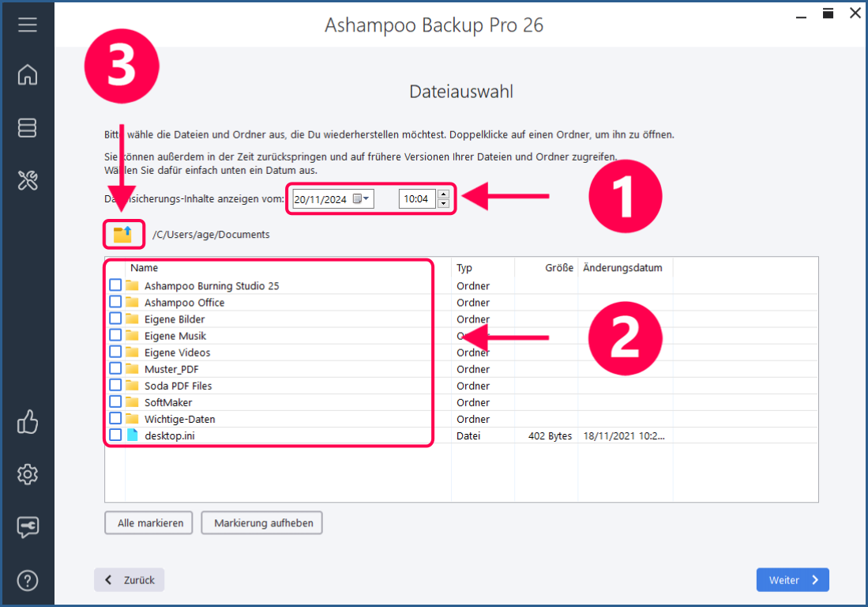Select the Eigene Bilder checkbox
This screenshot has height=607, width=868.
click(x=115, y=318)
